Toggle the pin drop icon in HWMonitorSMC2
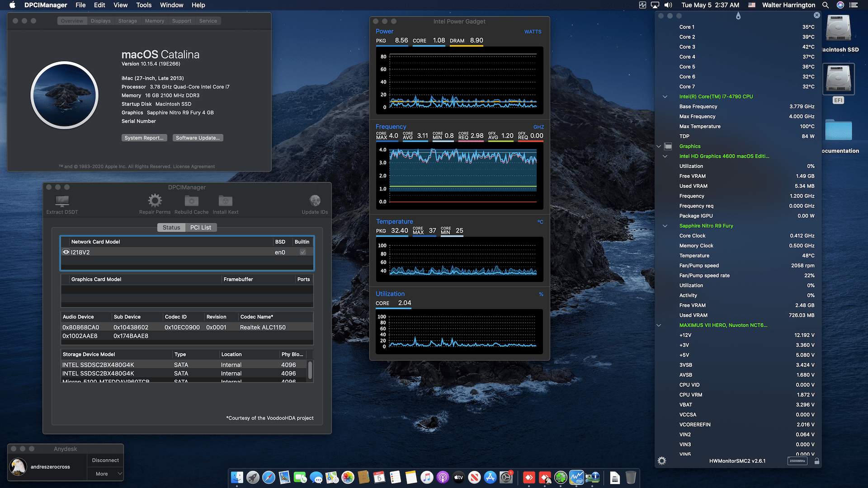 point(738,16)
